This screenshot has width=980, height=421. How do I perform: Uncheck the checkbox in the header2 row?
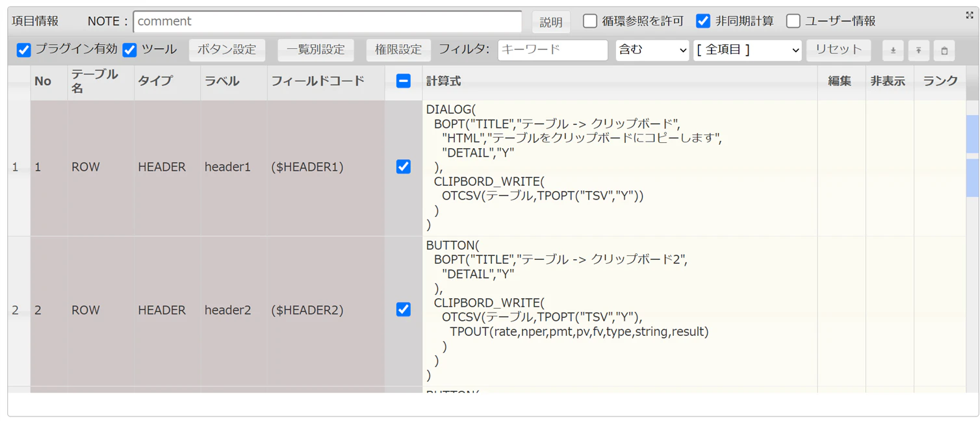pyautogui.click(x=403, y=310)
